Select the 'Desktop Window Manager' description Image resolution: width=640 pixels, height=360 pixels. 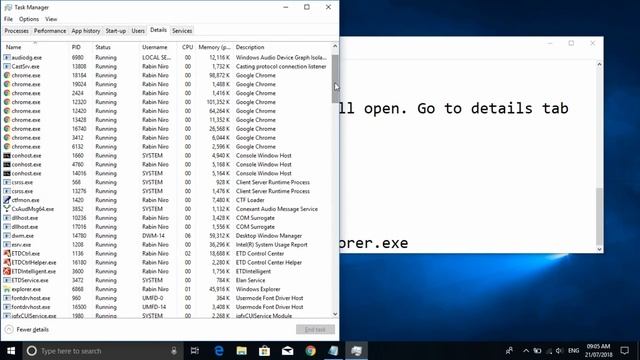pos(269,236)
